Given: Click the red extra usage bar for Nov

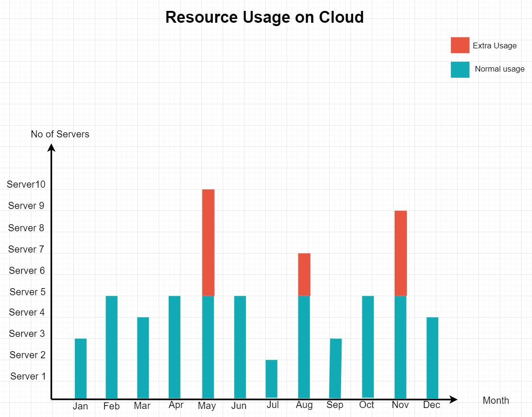Looking at the screenshot, I should coord(400,253).
